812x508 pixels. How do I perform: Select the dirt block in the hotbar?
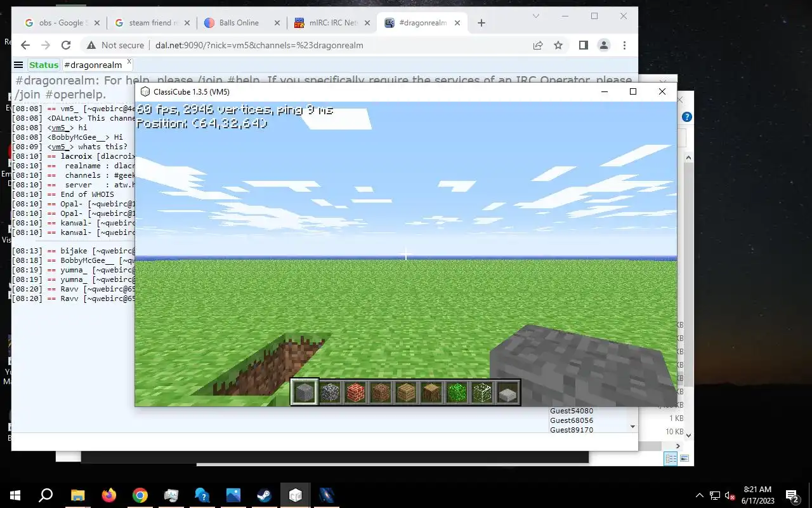(381, 392)
